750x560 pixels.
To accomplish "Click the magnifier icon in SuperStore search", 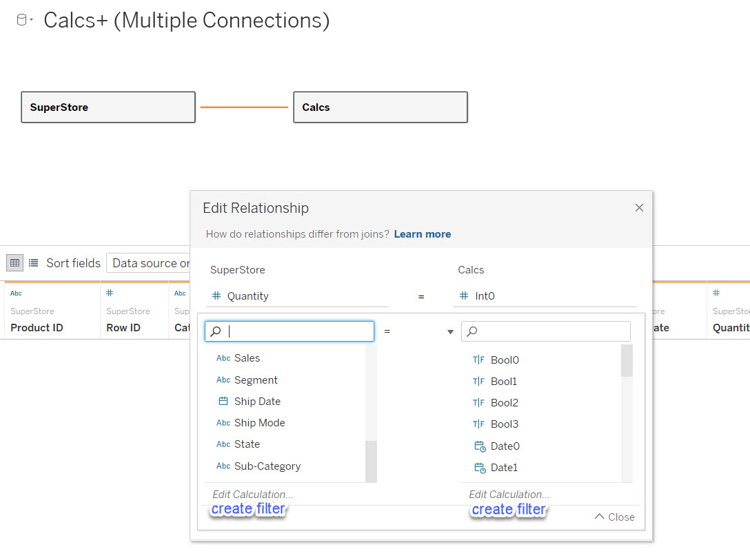I will coord(216,331).
